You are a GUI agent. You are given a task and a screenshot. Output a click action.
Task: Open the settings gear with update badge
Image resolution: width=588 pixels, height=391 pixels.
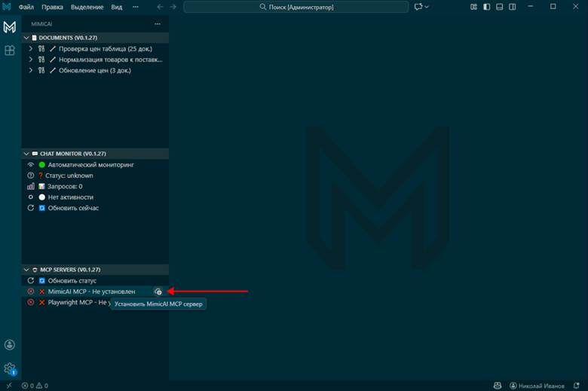click(x=10, y=368)
